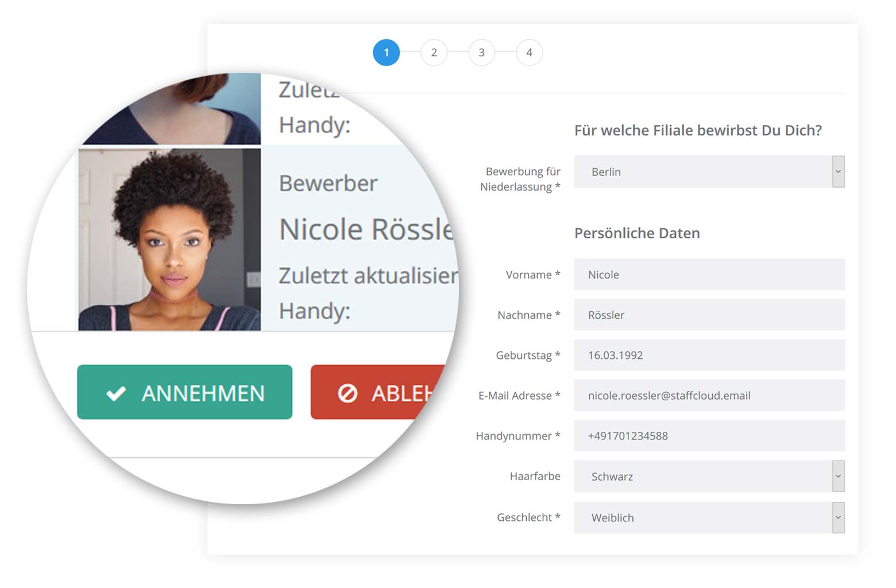Open the Bewerbung für Niederlassung dropdown showing Berlin
The image size is (896, 588).
(x=709, y=172)
